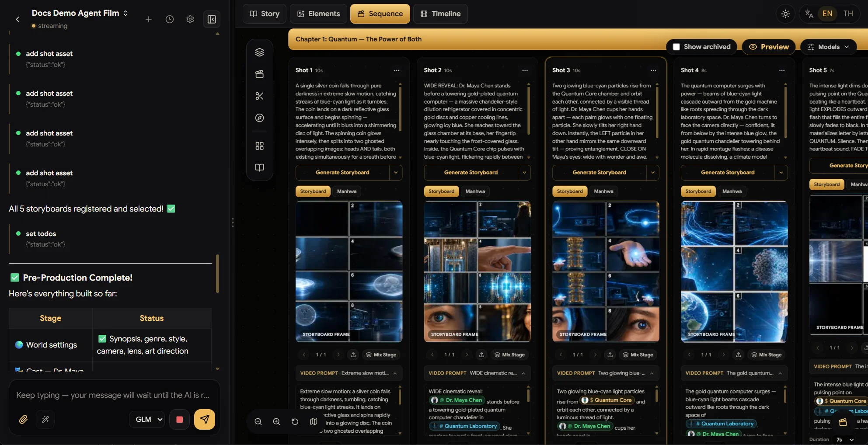Open Shot 1 more options menu
Screen dimensions: 868x445
[x=397, y=70]
